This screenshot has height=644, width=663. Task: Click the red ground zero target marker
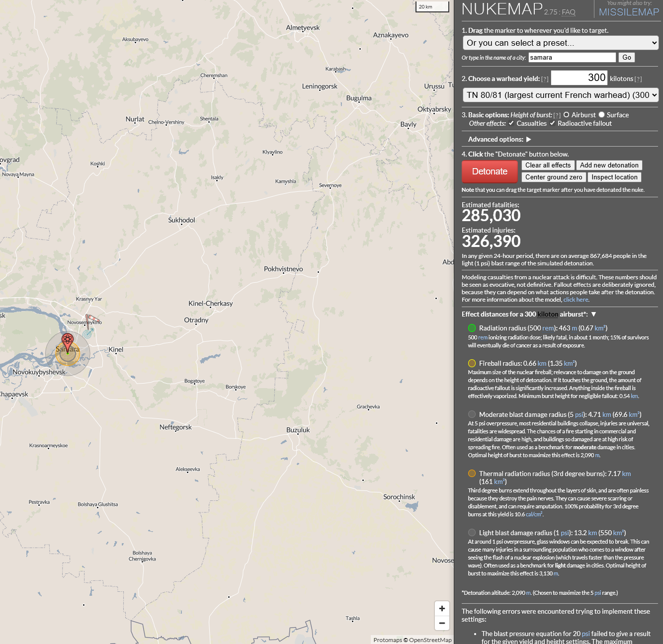[x=68, y=343]
